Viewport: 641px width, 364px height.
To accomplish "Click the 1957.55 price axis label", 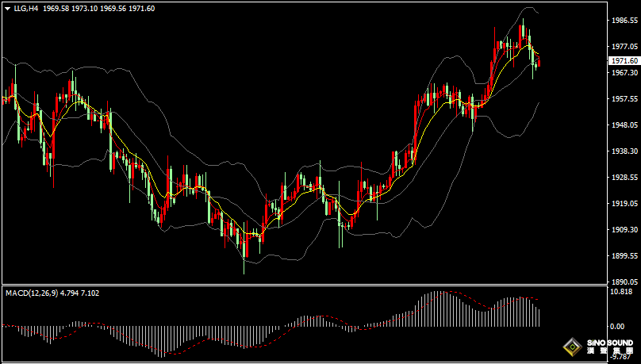I will 624,99.
